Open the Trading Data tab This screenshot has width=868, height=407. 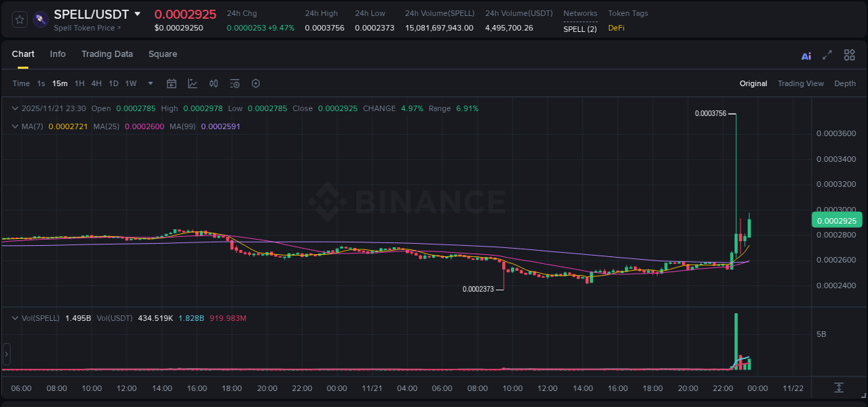coord(107,54)
